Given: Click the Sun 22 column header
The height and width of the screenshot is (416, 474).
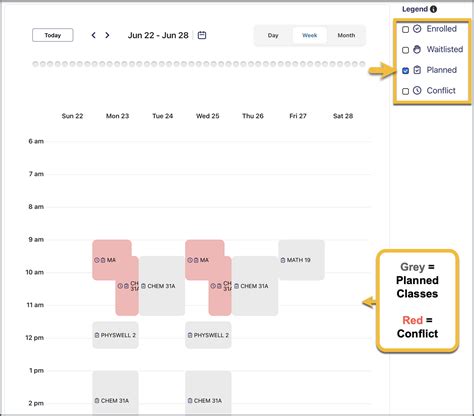Looking at the screenshot, I should (x=72, y=116).
